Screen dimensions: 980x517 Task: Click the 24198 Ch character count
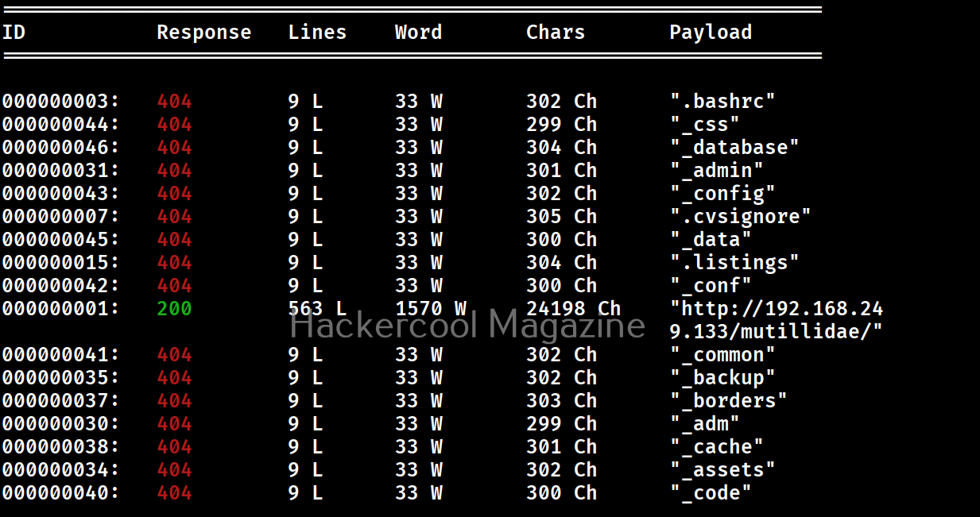[x=573, y=308]
